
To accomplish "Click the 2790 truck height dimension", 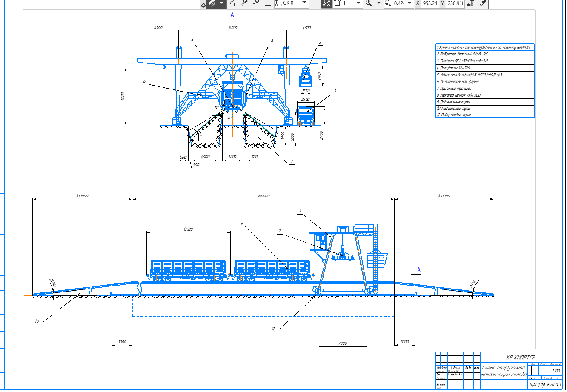I will point(321,135).
